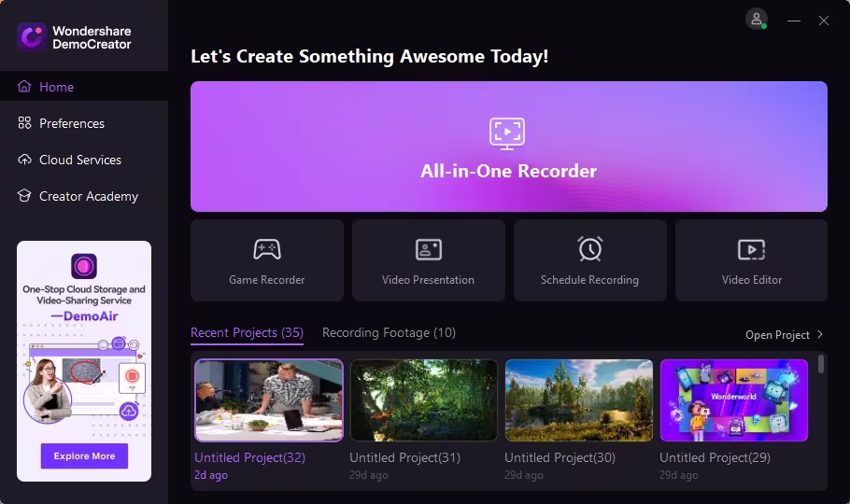Click the Game Recorder gamepad icon

[x=267, y=249]
